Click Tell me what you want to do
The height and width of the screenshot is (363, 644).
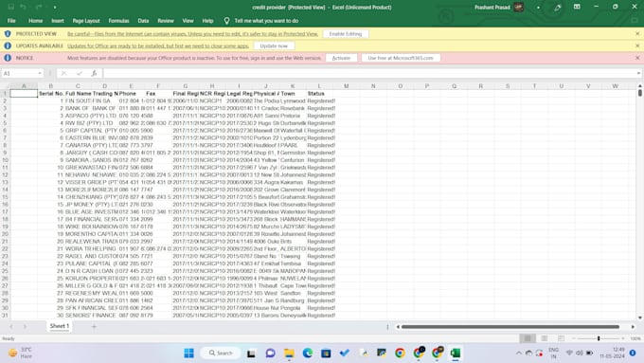(266, 21)
